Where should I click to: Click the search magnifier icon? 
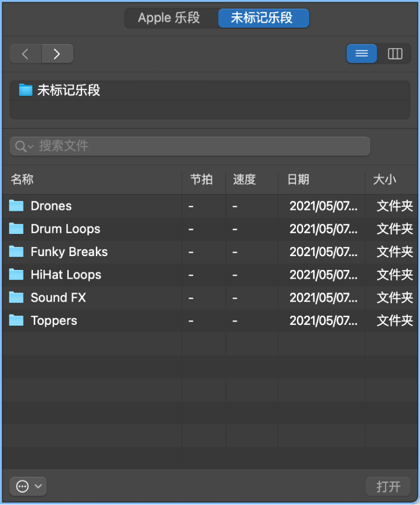coord(21,146)
